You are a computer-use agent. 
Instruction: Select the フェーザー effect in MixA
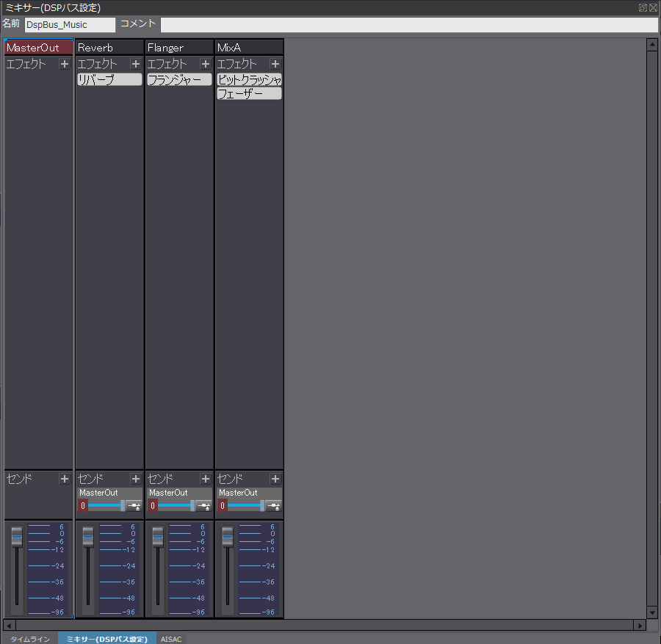pos(249,93)
